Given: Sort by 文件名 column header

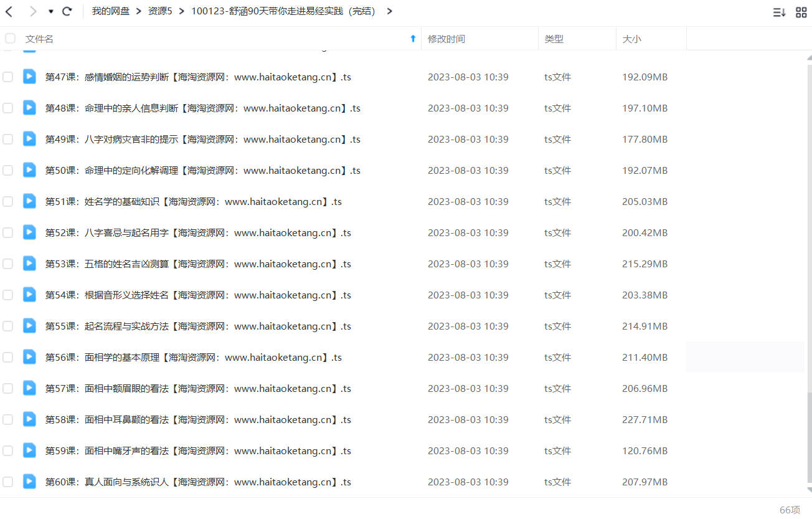Looking at the screenshot, I should [x=39, y=39].
